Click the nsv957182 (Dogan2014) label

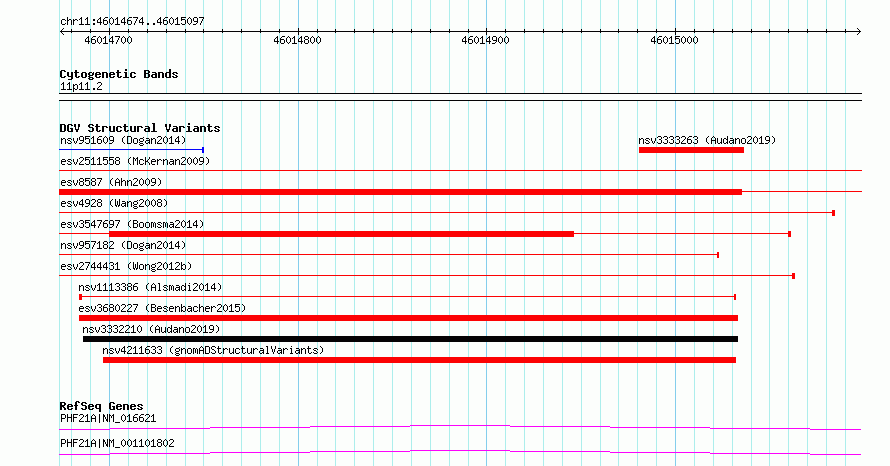tap(123, 245)
